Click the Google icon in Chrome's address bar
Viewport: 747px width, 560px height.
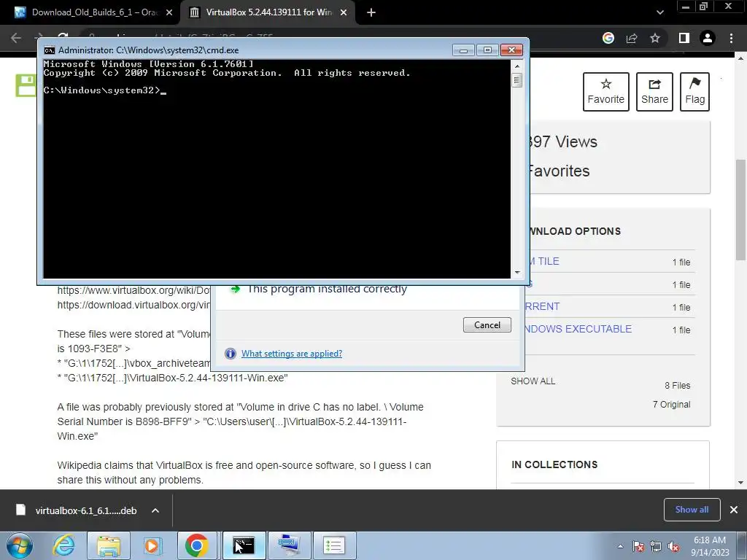click(608, 38)
